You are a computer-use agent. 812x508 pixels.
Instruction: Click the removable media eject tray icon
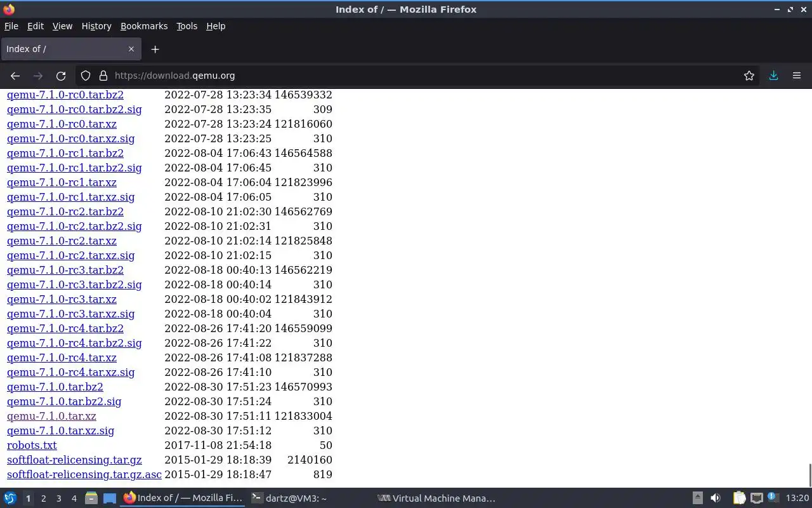tap(697, 498)
